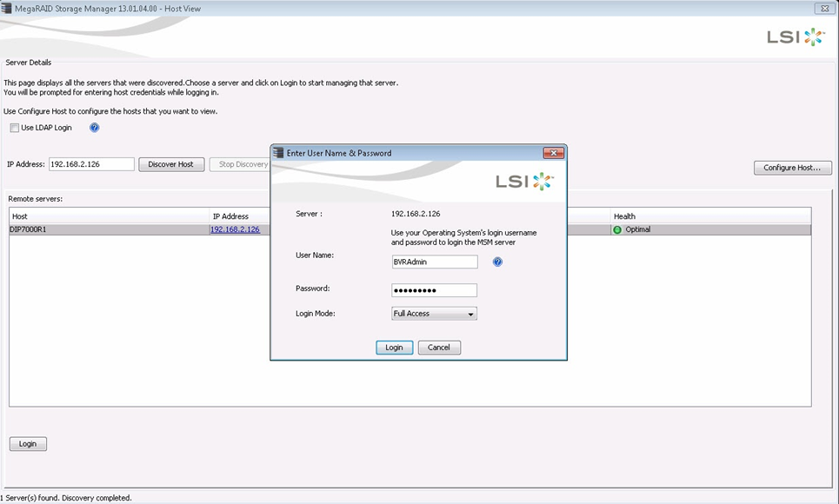
Task: Close the Enter User Name & Password dialog
Action: click(554, 153)
